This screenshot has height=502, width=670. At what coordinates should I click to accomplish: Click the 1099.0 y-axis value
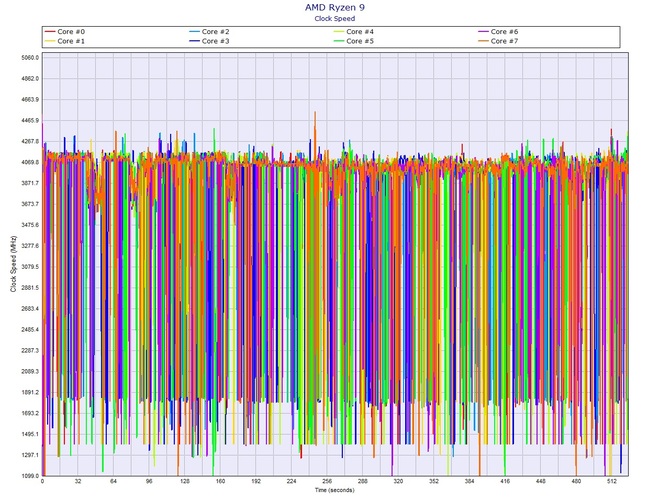[30, 476]
